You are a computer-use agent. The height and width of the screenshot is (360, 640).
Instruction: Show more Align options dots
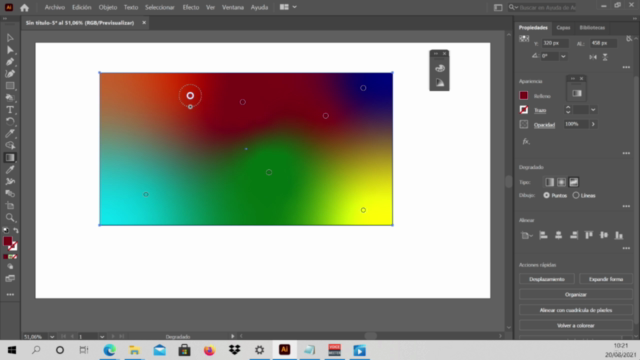click(626, 248)
